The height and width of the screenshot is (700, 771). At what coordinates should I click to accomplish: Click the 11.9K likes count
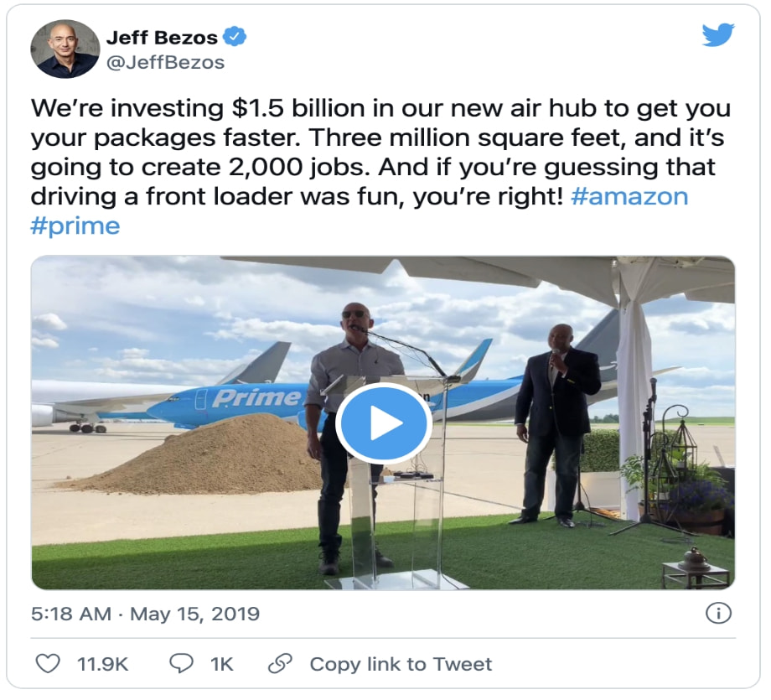tap(103, 664)
